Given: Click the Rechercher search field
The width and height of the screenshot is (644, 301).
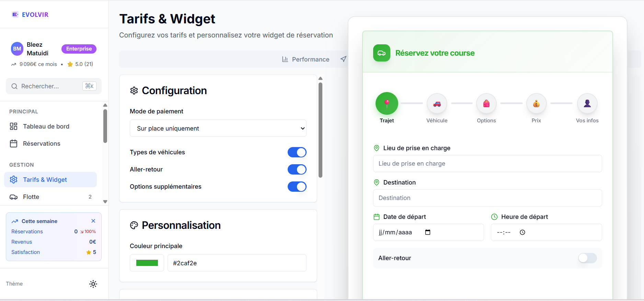Looking at the screenshot, I should pos(54,86).
